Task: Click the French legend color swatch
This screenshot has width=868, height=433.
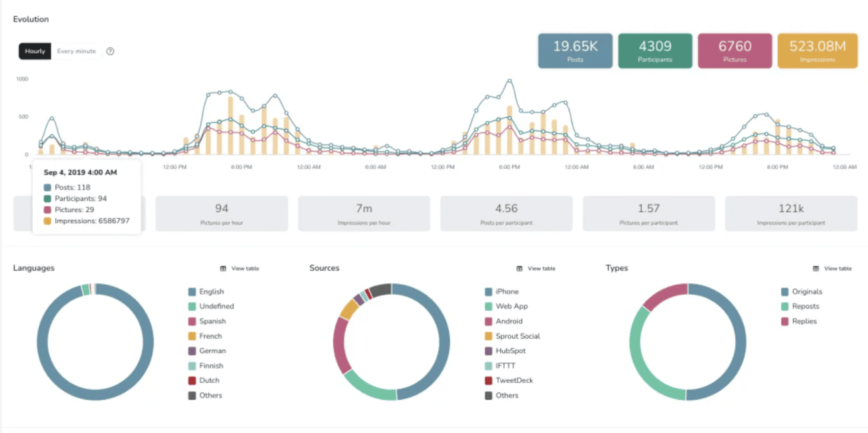Action: (x=192, y=336)
